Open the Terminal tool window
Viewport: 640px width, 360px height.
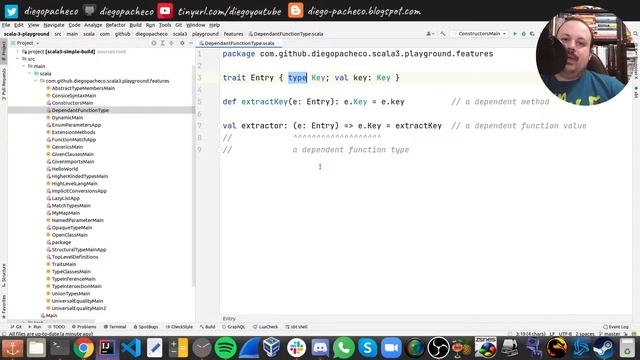pyautogui.click(x=115, y=327)
